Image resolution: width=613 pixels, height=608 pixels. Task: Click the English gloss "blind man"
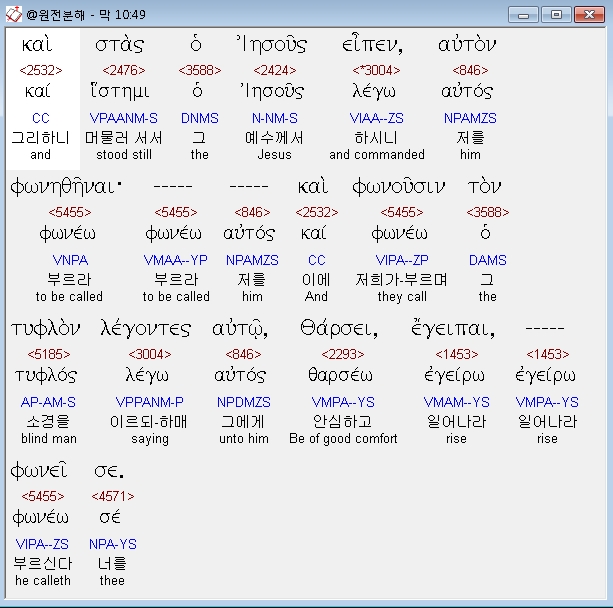(x=49, y=439)
